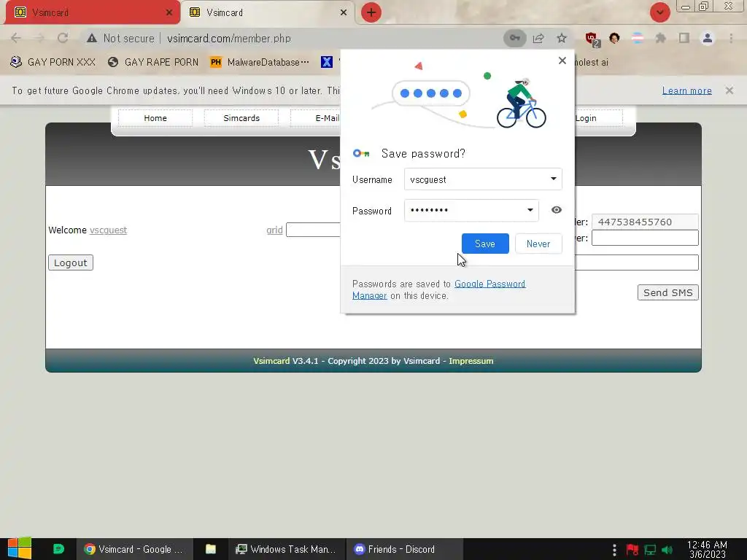Click the sender number field 447538455760
The height and width of the screenshot is (560, 747).
(x=645, y=222)
